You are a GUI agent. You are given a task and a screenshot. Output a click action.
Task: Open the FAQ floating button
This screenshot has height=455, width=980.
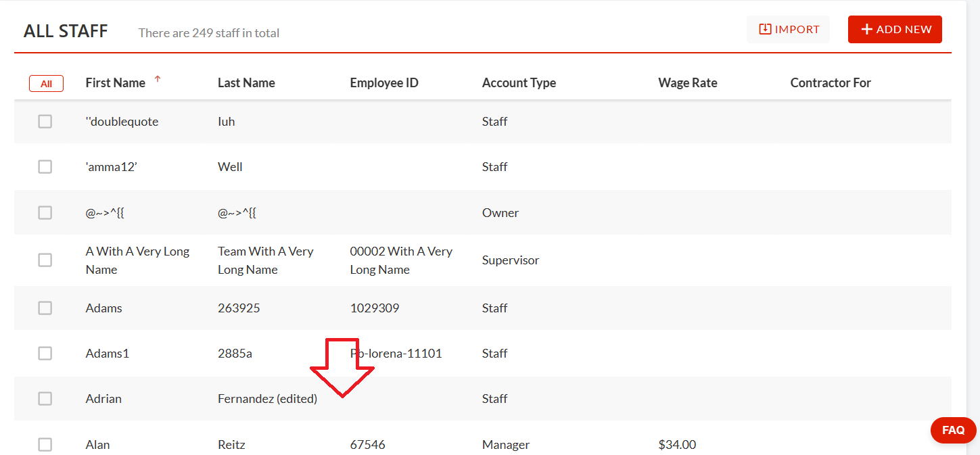tap(953, 430)
